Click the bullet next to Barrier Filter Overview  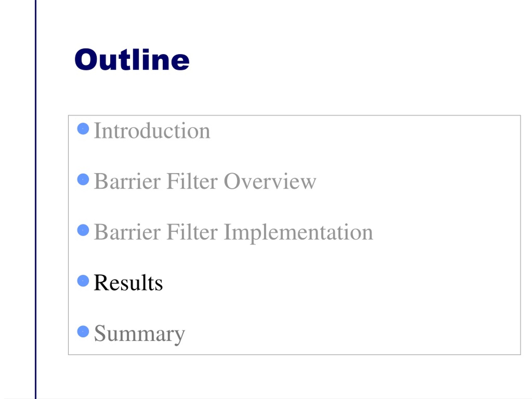[x=83, y=180]
